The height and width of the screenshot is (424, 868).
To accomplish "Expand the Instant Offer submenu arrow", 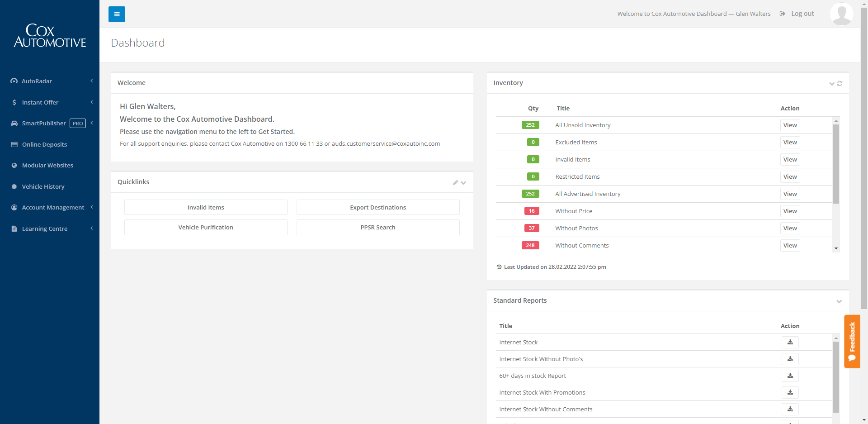I will (x=92, y=102).
